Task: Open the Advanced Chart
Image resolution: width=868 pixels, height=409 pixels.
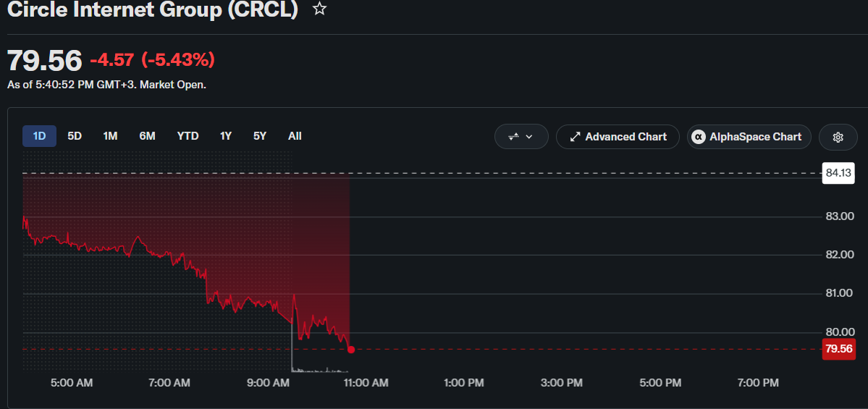Action: pyautogui.click(x=618, y=137)
